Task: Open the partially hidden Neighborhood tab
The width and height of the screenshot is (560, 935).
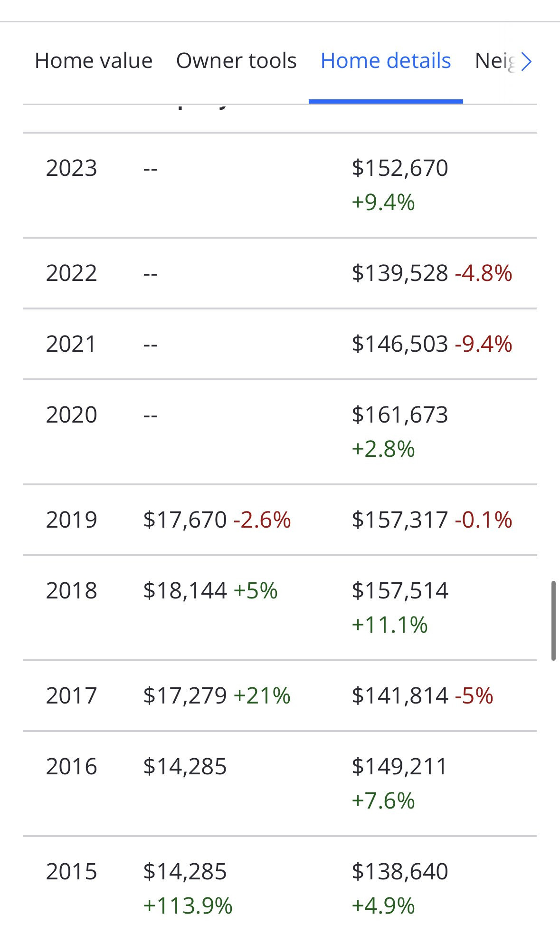Action: (495, 61)
